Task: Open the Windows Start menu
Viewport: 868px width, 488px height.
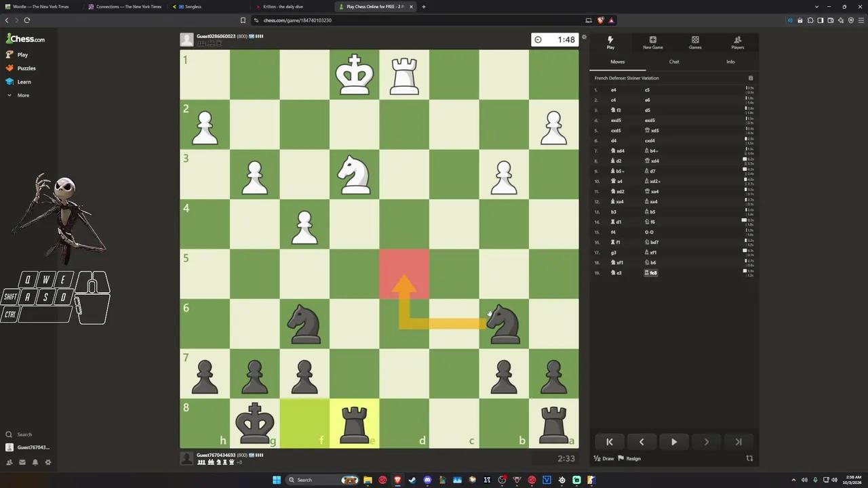Action: 277,480
